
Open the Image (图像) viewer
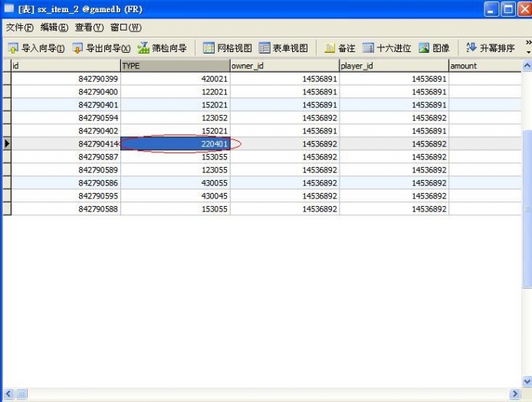[x=434, y=48]
